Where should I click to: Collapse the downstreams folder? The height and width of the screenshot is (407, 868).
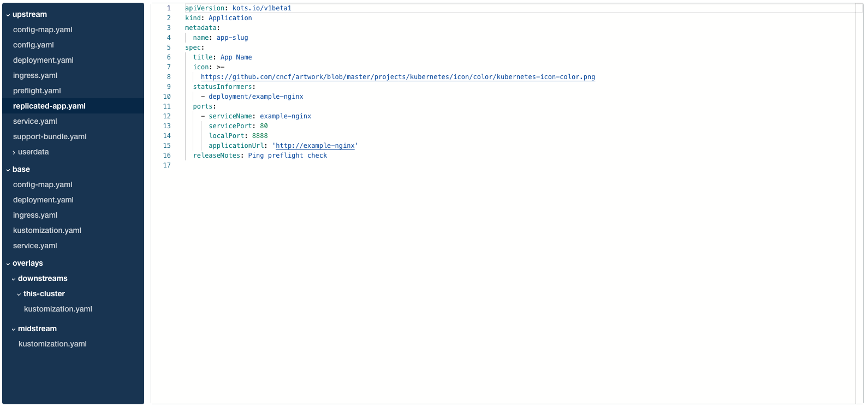14,279
